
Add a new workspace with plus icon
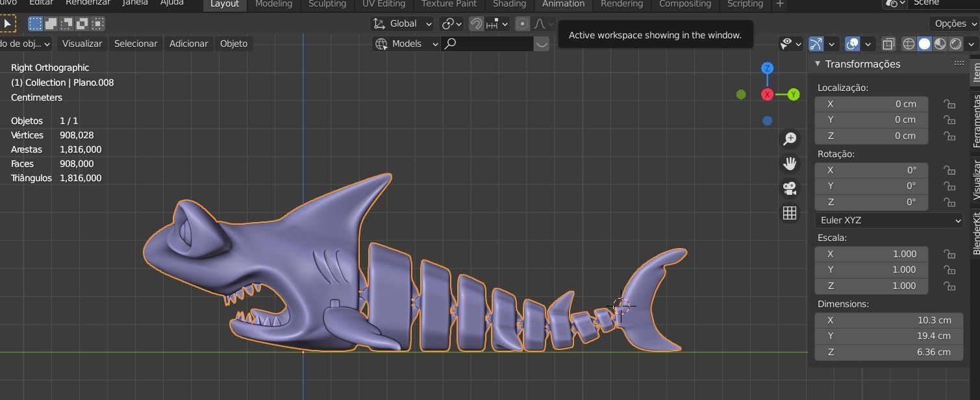point(780,4)
